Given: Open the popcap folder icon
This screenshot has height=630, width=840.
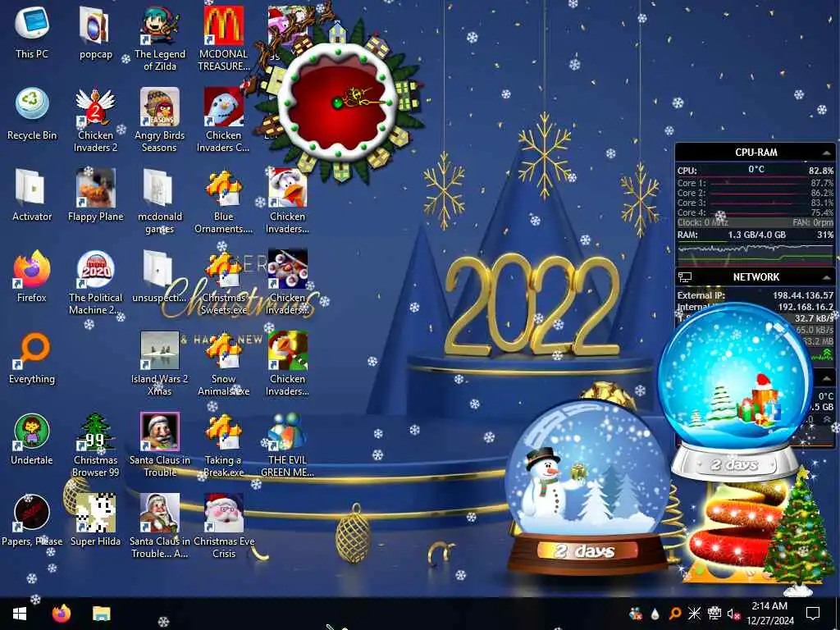Looking at the screenshot, I should [x=95, y=32].
